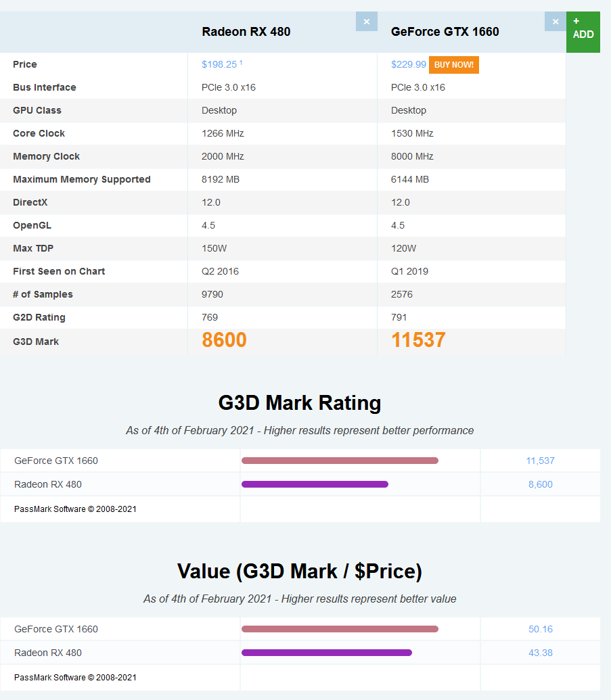Select the Price row label
This screenshot has width=611, height=700.
coord(25,64)
